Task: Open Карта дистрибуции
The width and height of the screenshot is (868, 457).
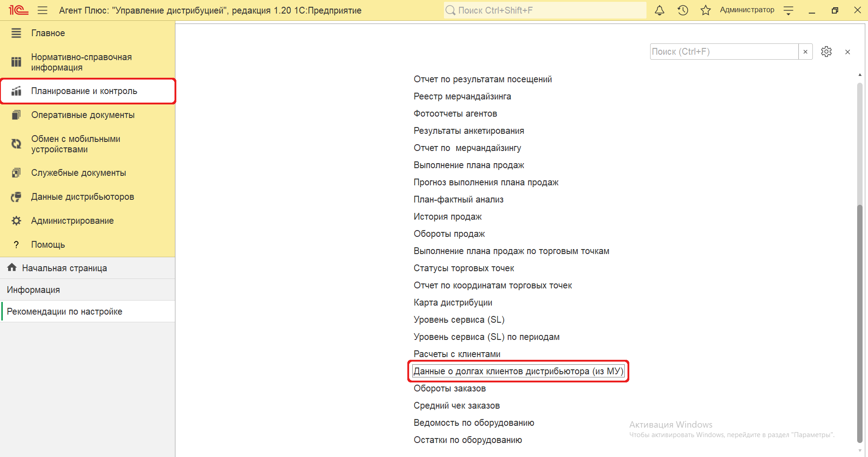Action: click(x=453, y=302)
